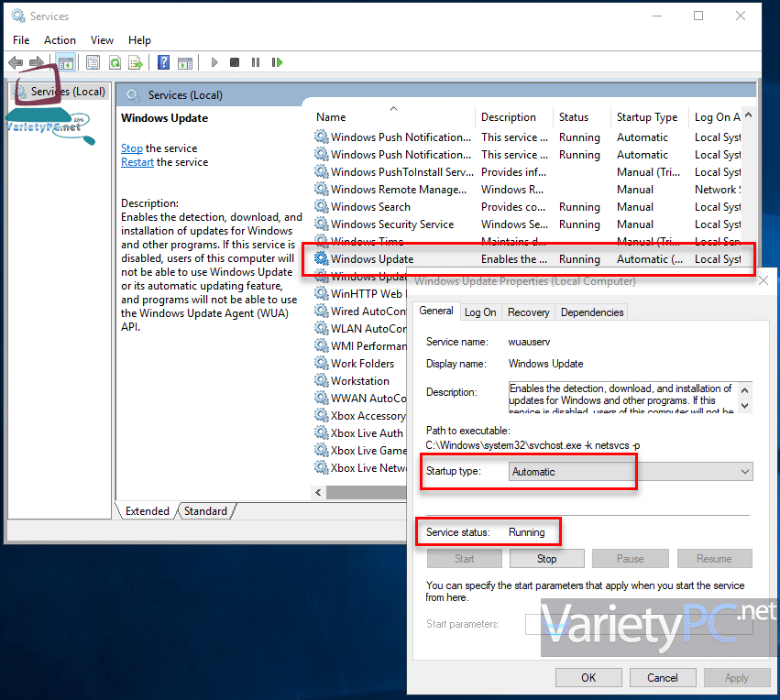Click the Export List toolbar icon
The height and width of the screenshot is (700, 780).
pyautogui.click(x=136, y=62)
